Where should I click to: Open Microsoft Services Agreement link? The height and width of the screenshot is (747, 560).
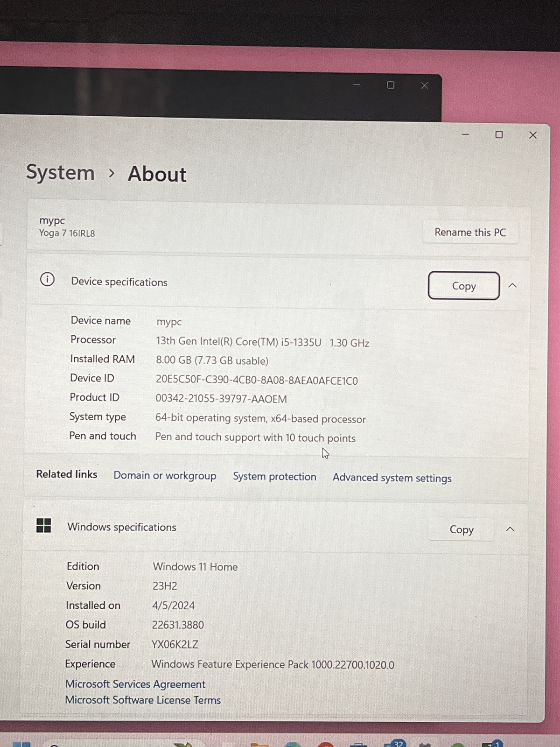pyautogui.click(x=135, y=684)
